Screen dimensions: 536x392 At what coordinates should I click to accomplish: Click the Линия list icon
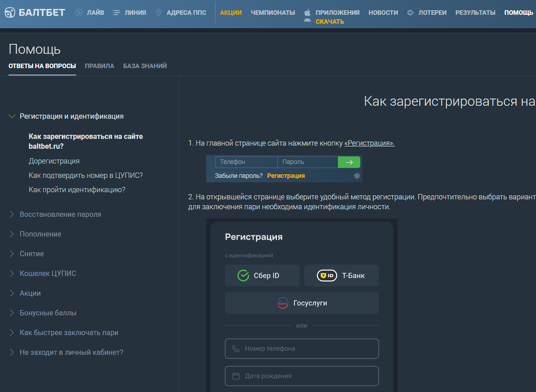tap(117, 13)
